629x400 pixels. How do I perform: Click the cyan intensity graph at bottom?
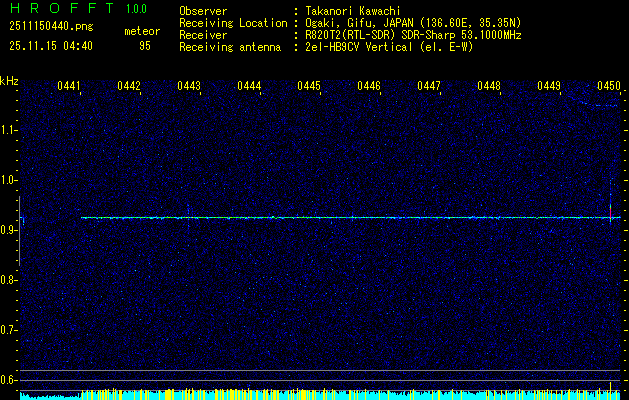(300, 395)
